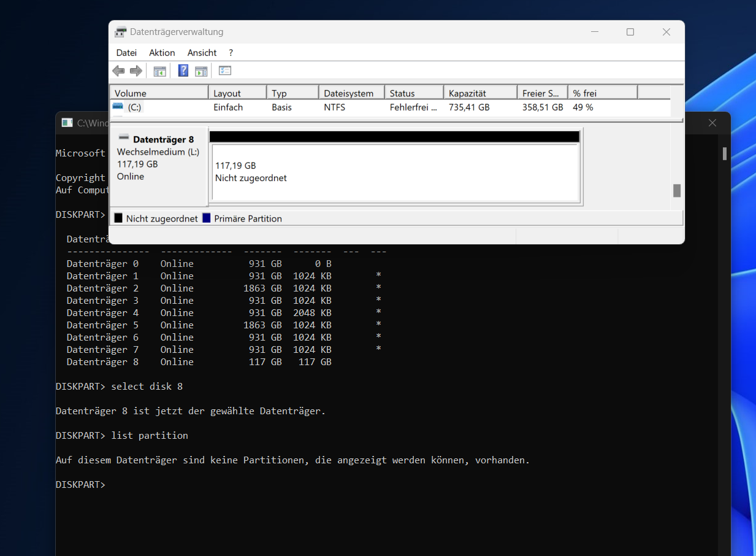Screen dimensions: 756x556
Task: Click the Datenträger 2 row in console
Action: (x=224, y=288)
